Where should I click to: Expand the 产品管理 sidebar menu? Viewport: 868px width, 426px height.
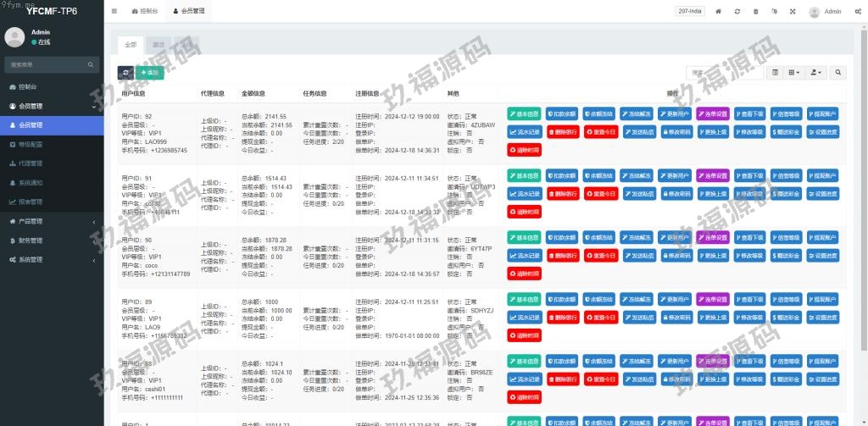[x=51, y=221]
